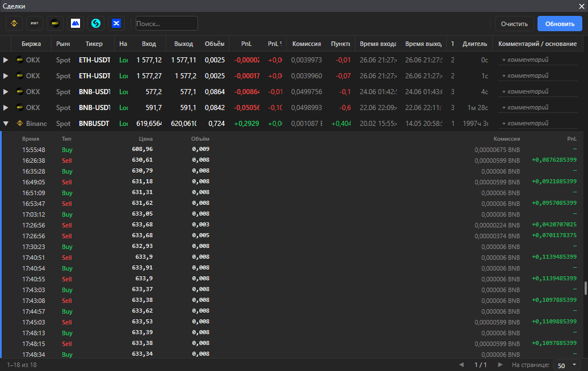Filter trades by Binance exchange icon
This screenshot has height=371, width=588.
(x=14, y=24)
